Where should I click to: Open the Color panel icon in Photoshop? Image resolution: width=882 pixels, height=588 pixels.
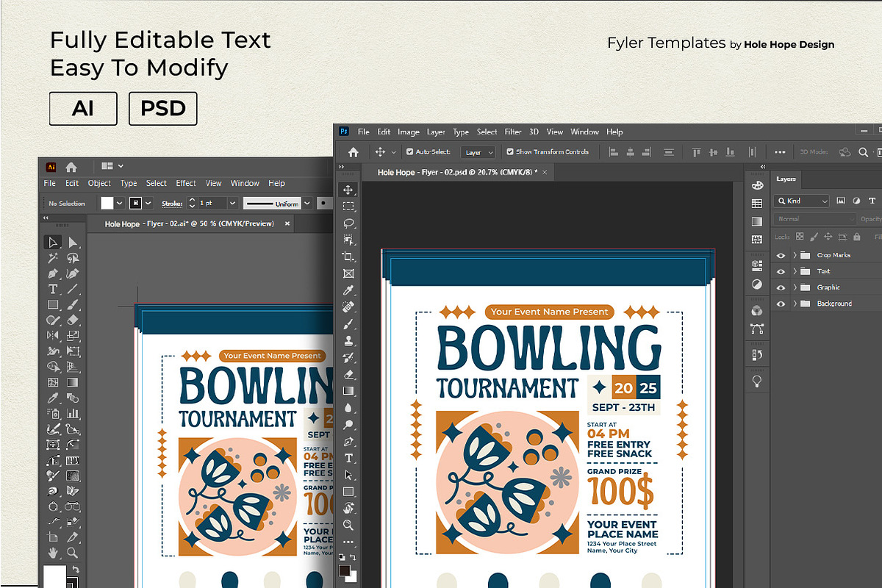coord(757,185)
